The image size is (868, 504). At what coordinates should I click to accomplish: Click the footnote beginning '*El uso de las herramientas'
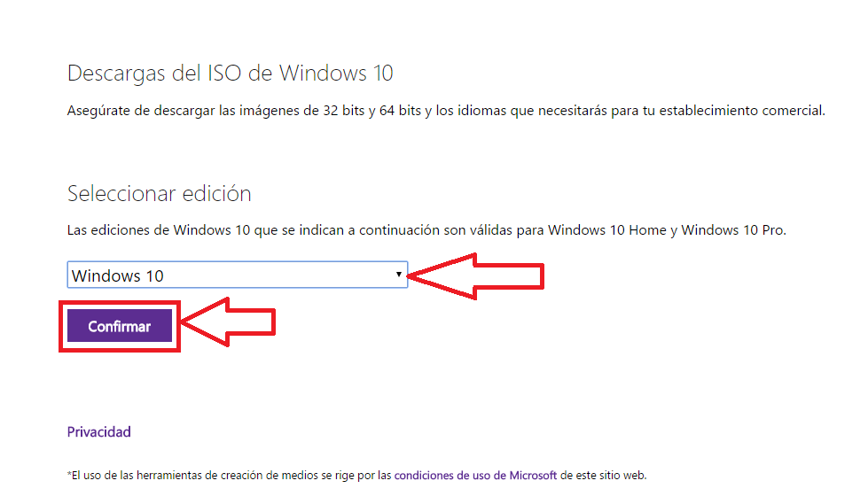coord(356,476)
